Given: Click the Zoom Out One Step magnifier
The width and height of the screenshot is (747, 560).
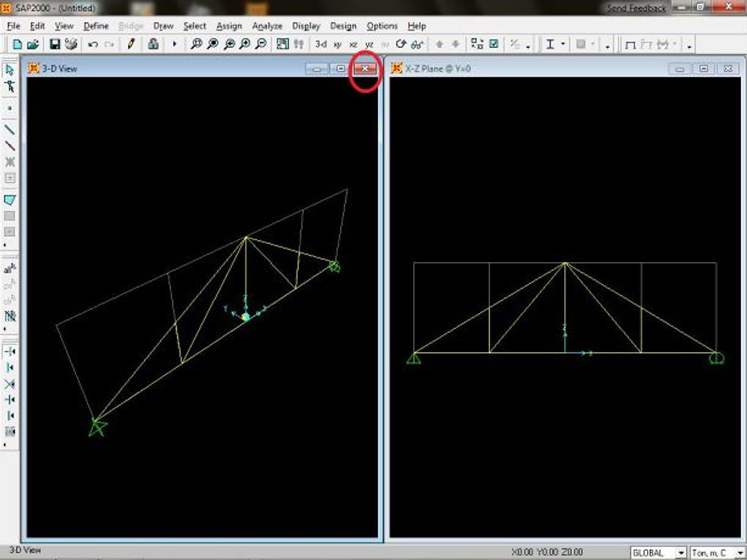Looking at the screenshot, I should tap(261, 44).
